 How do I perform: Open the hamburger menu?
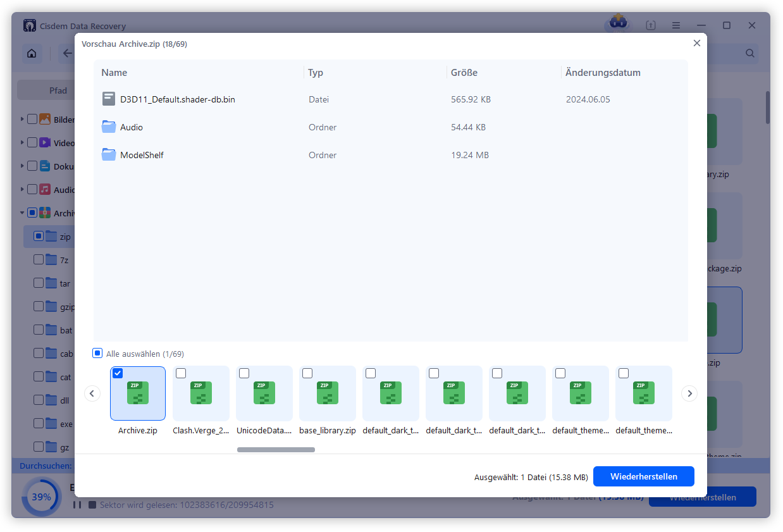click(676, 25)
